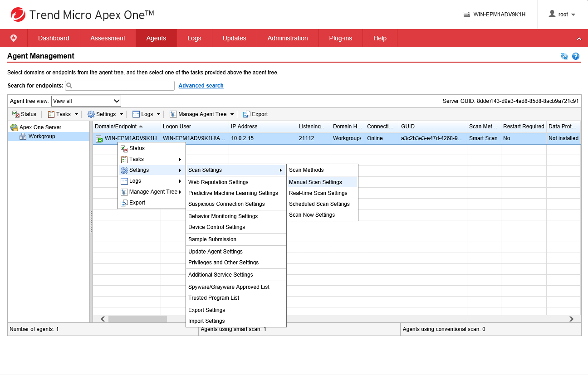Expand Logs submenu in context menu
Viewport: 588px width, 375px height.
180,181
